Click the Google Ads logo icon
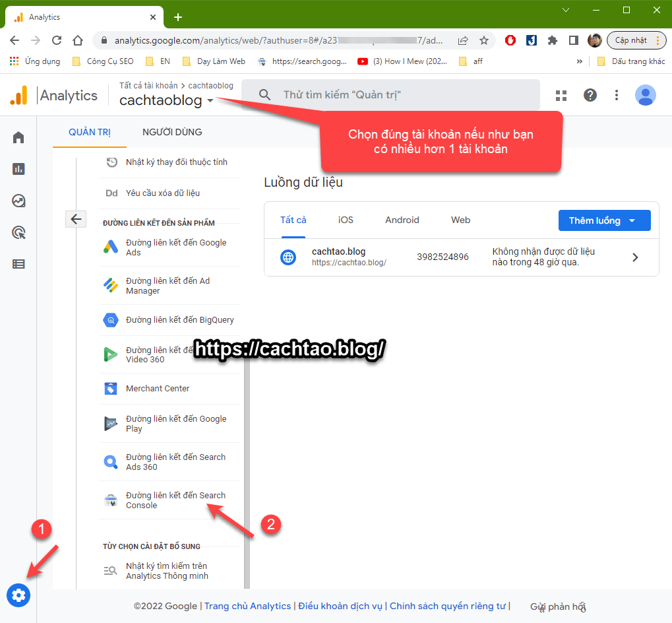 [x=111, y=247]
